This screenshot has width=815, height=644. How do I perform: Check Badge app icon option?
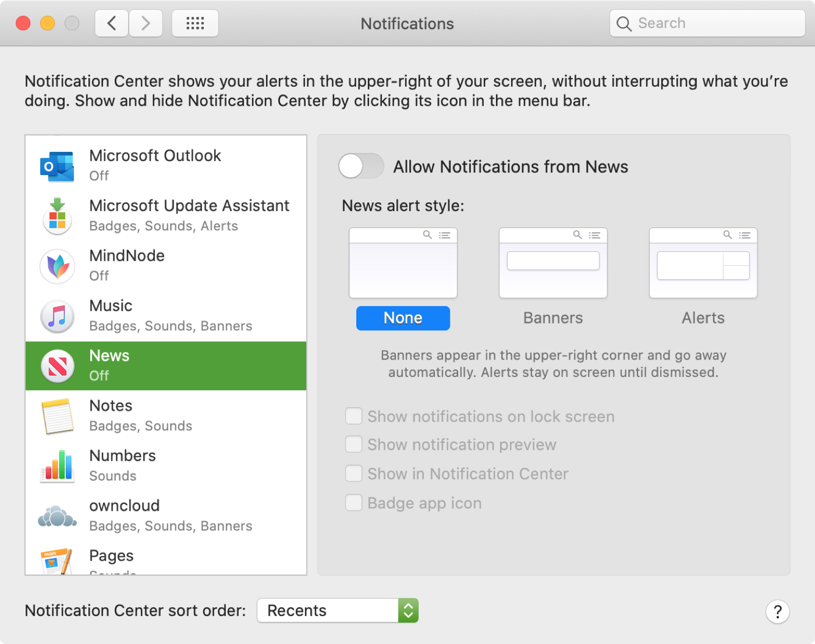(x=353, y=503)
